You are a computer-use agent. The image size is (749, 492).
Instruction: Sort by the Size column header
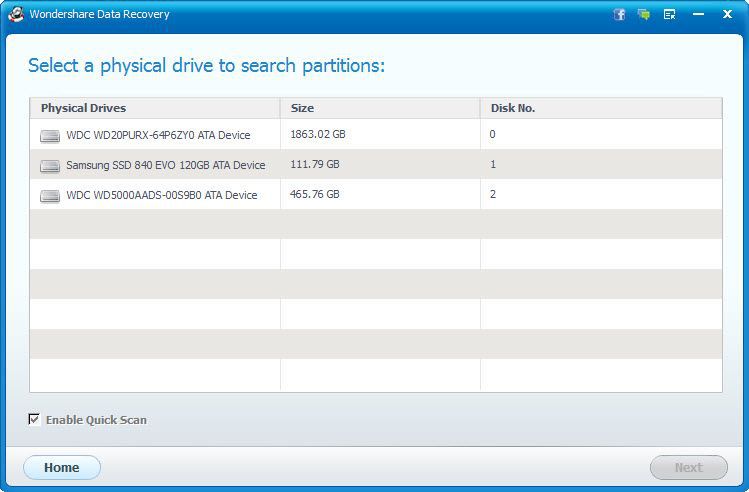pos(380,108)
